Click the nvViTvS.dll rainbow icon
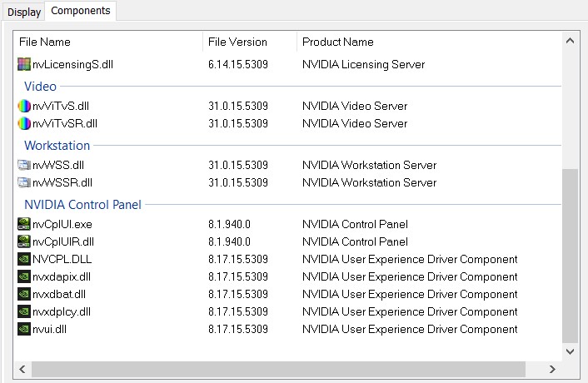The width and height of the screenshot is (588, 383). pos(24,106)
